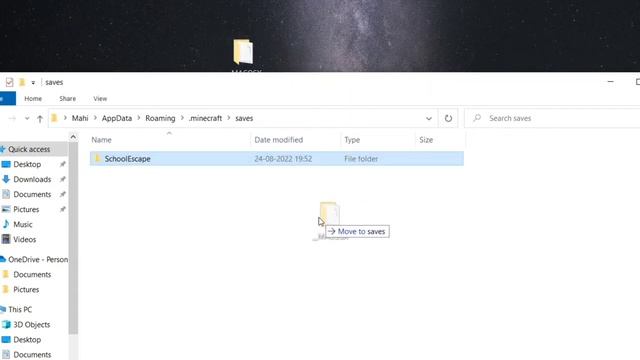Select This PC in the navigation pane
640x360 pixels.
(x=20, y=310)
